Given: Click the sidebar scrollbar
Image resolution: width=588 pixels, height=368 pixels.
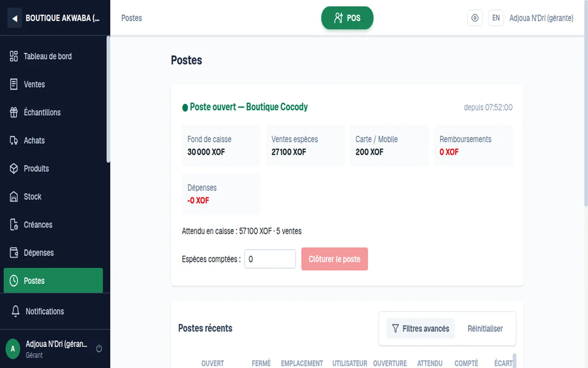Looking at the screenshot, I should click(x=108, y=99).
